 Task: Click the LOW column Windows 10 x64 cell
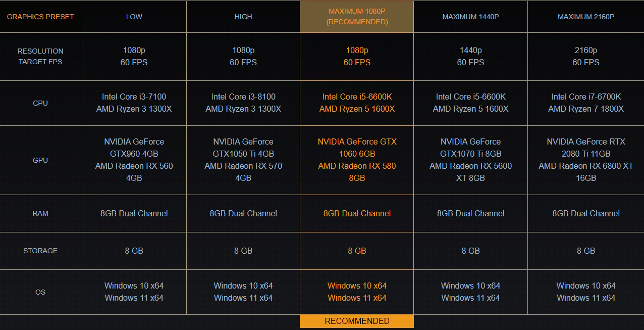click(134, 292)
